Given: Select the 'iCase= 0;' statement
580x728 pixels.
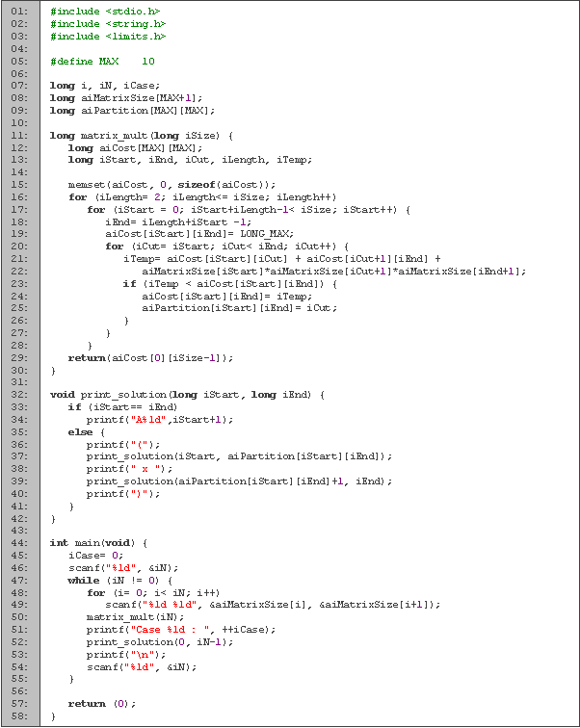Looking at the screenshot, I should tap(95, 556).
